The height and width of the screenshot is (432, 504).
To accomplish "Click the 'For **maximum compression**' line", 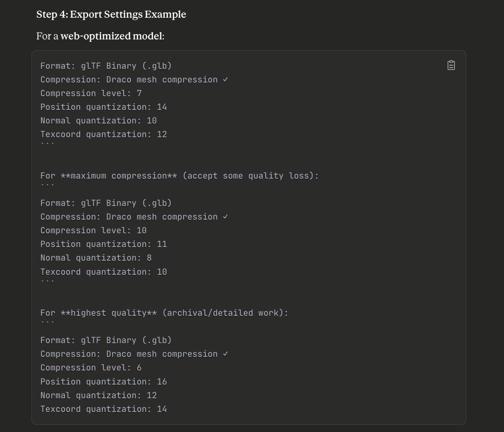I will click(180, 176).
